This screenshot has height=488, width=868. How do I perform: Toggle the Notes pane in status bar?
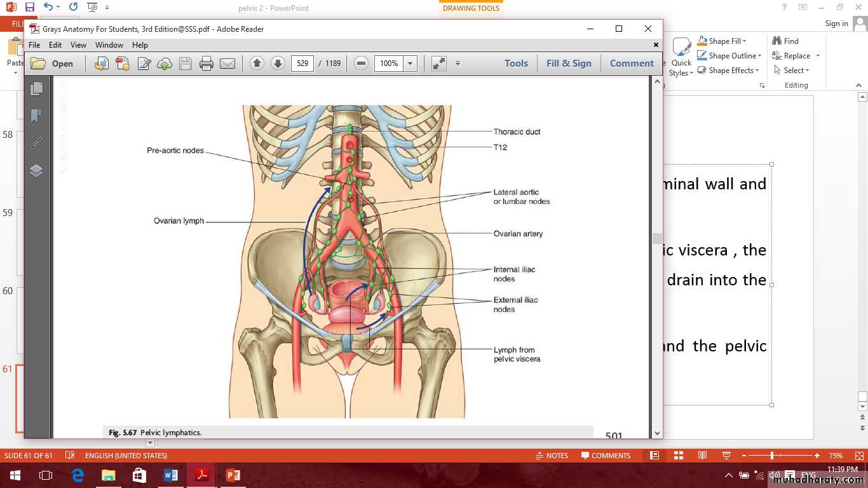552,456
